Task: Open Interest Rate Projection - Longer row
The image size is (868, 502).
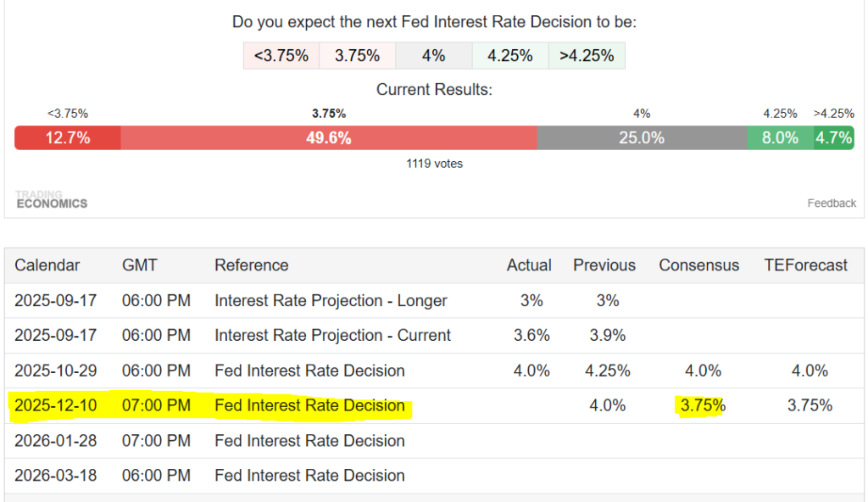Action: click(331, 300)
